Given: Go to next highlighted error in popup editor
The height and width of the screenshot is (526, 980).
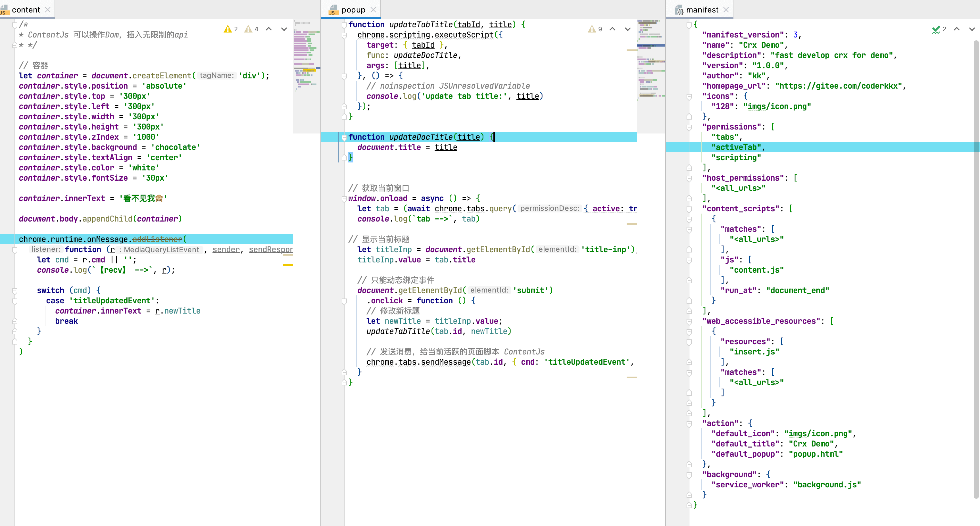Looking at the screenshot, I should click(x=628, y=29).
